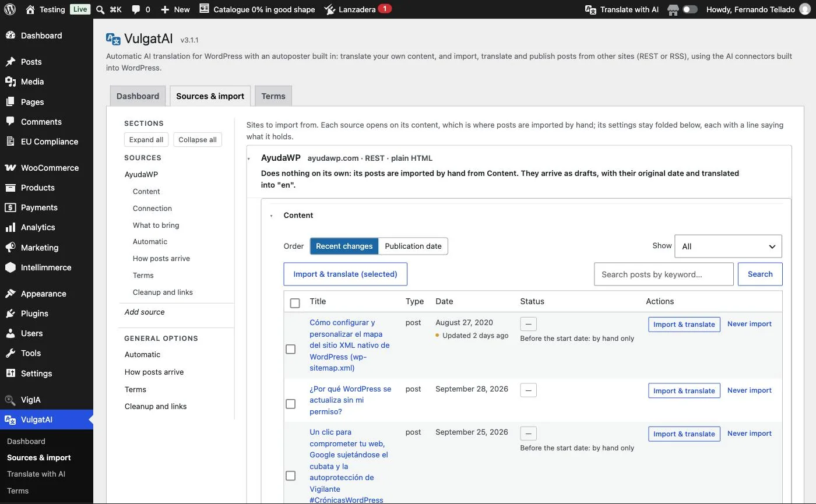
Task: Click the Expand all button
Action: tap(146, 140)
